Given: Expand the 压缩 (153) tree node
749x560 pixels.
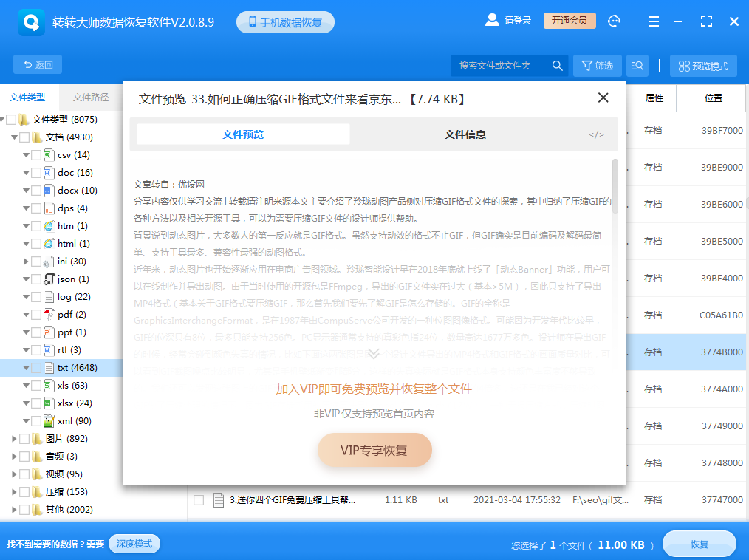Looking at the screenshot, I should [x=14, y=492].
